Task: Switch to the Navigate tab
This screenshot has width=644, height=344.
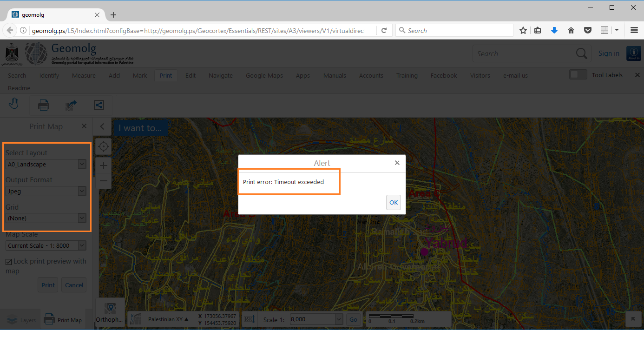Action: [x=220, y=75]
